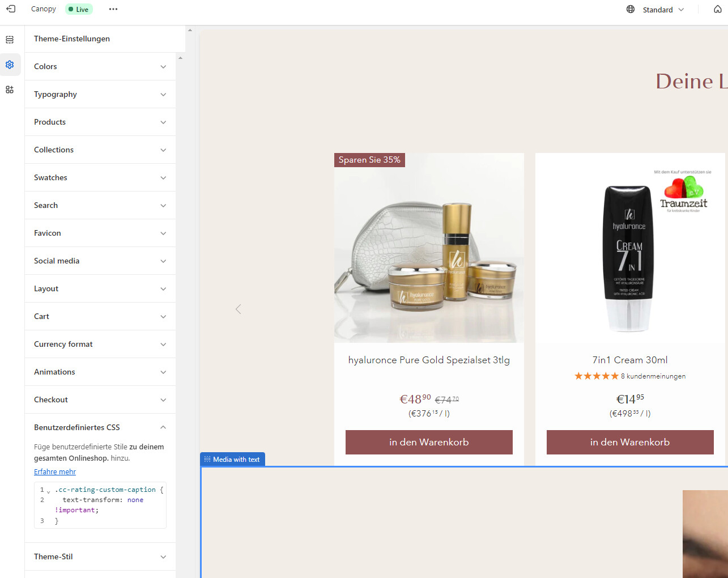Select the Media with text section label

tap(232, 459)
